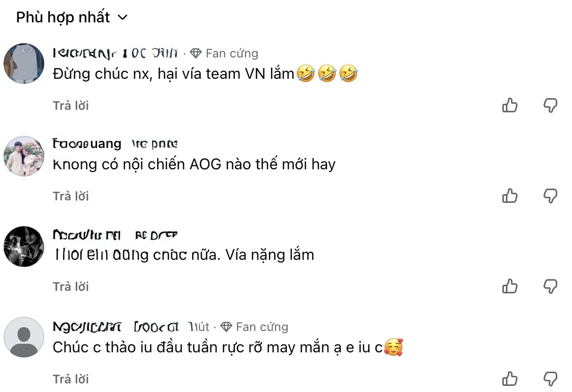Dislike the 'Đừng chúc nx' comment

coord(550,105)
